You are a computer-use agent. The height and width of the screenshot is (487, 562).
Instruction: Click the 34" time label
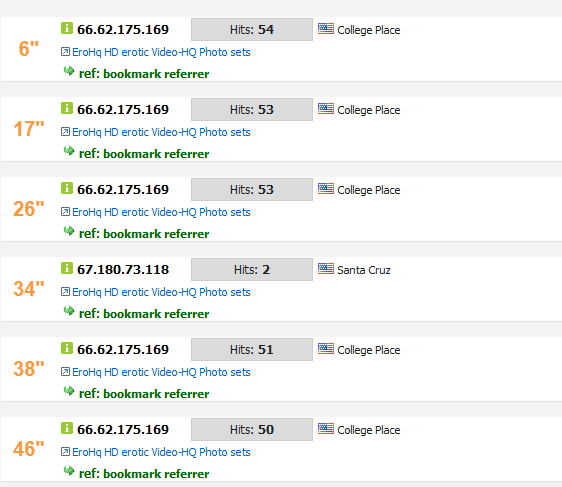(29, 289)
